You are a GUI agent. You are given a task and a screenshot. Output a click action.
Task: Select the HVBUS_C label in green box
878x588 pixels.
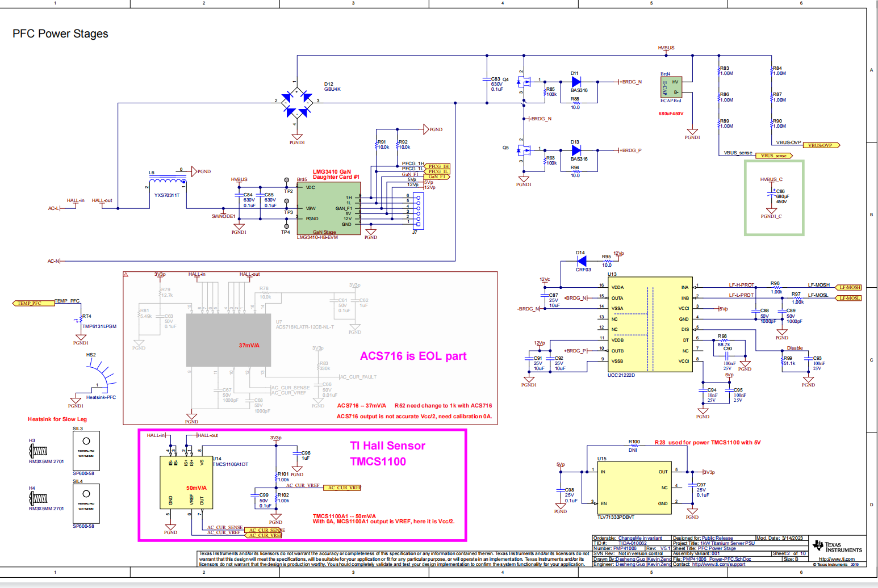coord(771,179)
